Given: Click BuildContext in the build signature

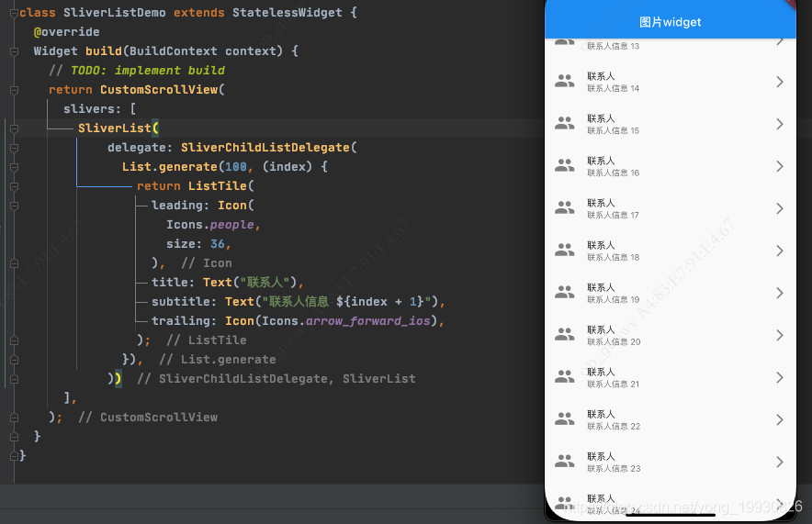Looking at the screenshot, I should (173, 51).
